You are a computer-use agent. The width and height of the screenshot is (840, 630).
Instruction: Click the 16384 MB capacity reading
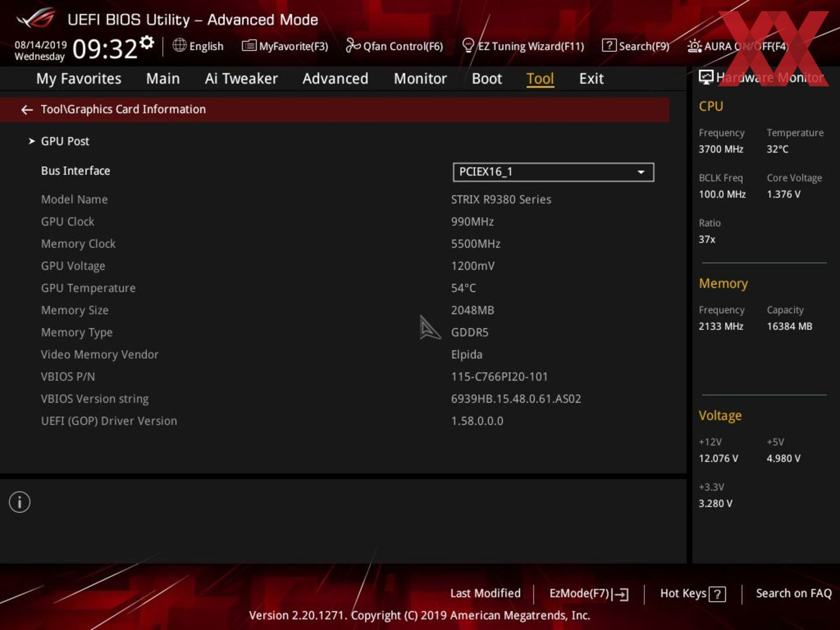[789, 327]
